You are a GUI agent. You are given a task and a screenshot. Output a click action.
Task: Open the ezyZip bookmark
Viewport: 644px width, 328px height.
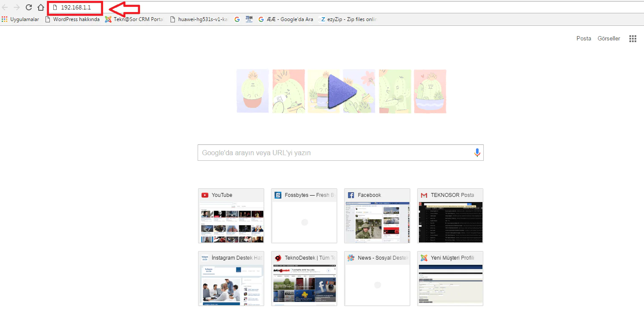[x=348, y=19]
